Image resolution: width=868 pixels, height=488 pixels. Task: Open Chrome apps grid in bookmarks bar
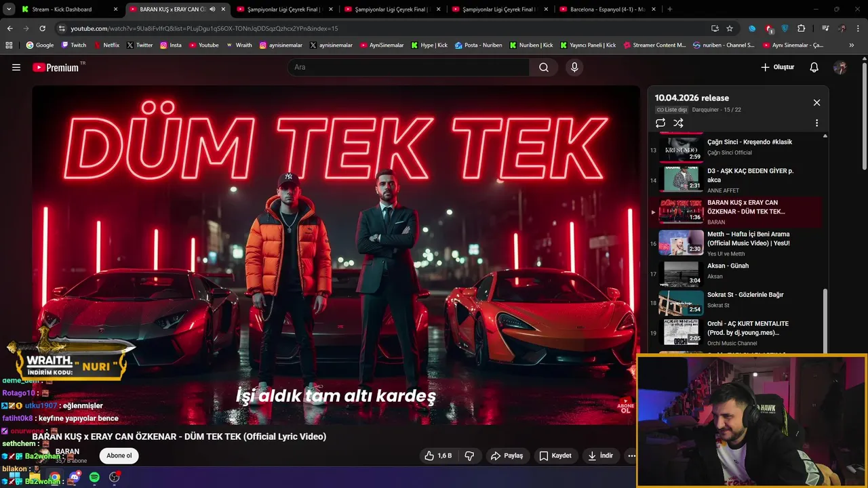[x=9, y=45]
